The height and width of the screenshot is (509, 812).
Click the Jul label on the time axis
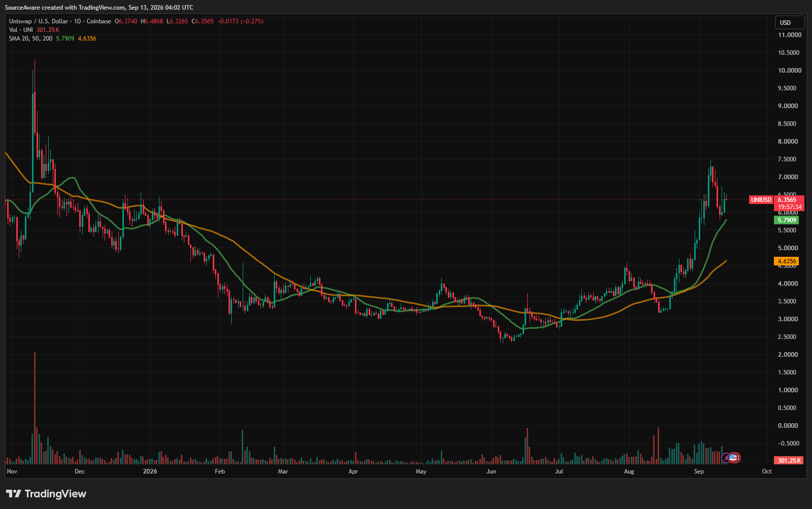pyautogui.click(x=559, y=471)
